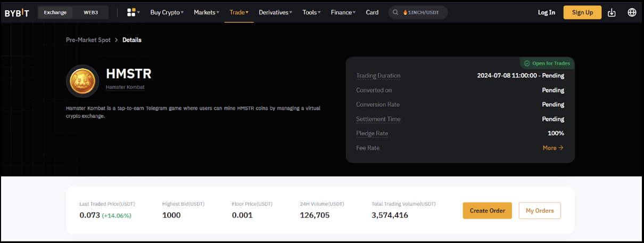Image resolution: width=644 pixels, height=243 pixels.
Task: Open My Orders
Action: 540,210
